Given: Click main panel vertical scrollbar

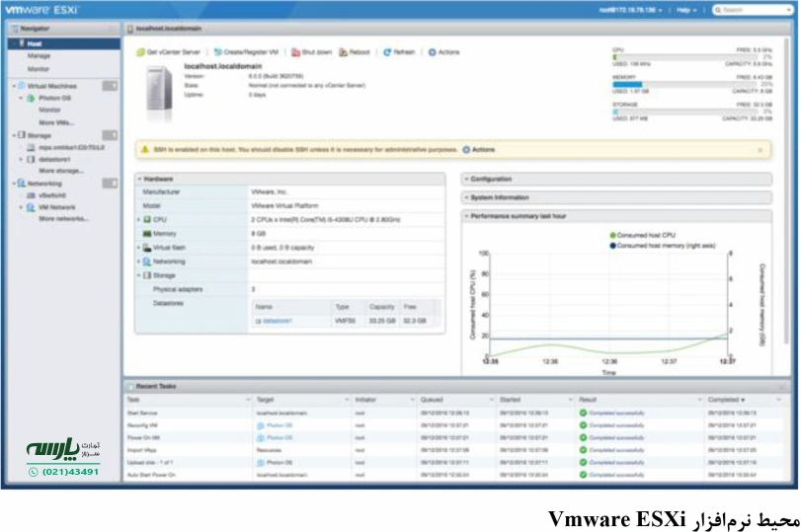Looking at the screenshot, I should [787, 189].
